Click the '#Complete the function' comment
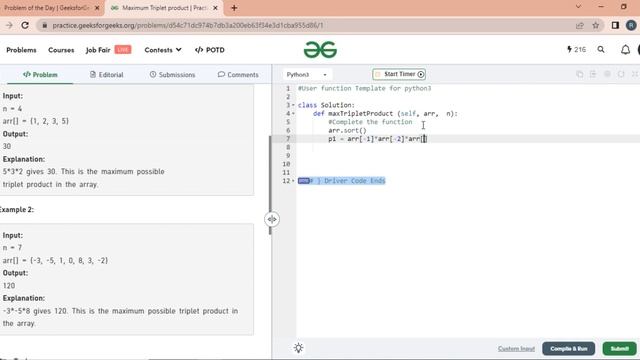Image resolution: width=640 pixels, height=360 pixels. tap(370, 122)
